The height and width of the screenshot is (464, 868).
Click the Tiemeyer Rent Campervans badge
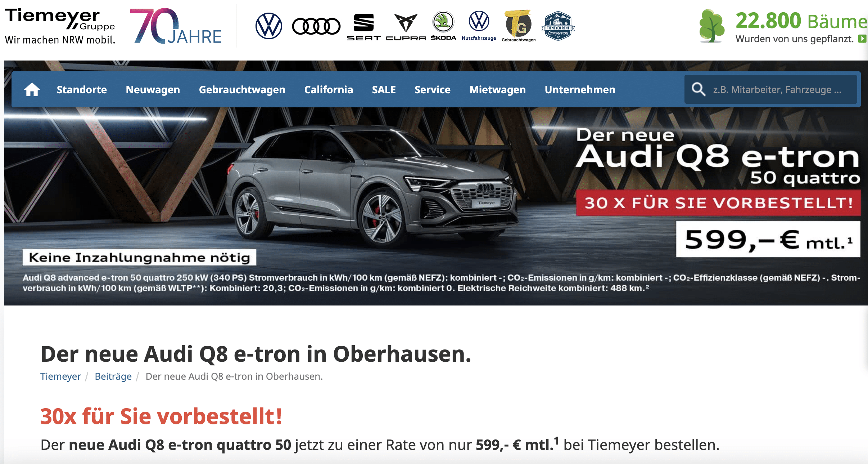click(558, 26)
